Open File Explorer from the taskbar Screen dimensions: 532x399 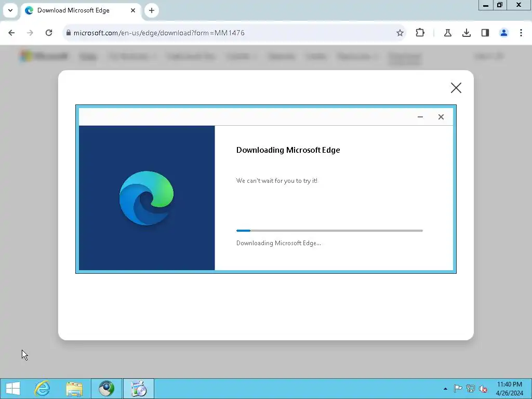(x=74, y=389)
